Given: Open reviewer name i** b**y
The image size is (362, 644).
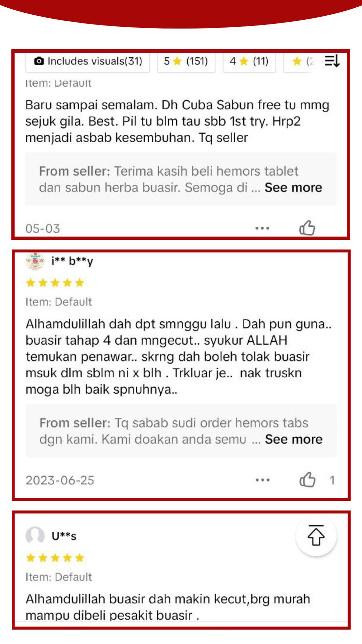Looking at the screenshot, I should (x=72, y=261).
